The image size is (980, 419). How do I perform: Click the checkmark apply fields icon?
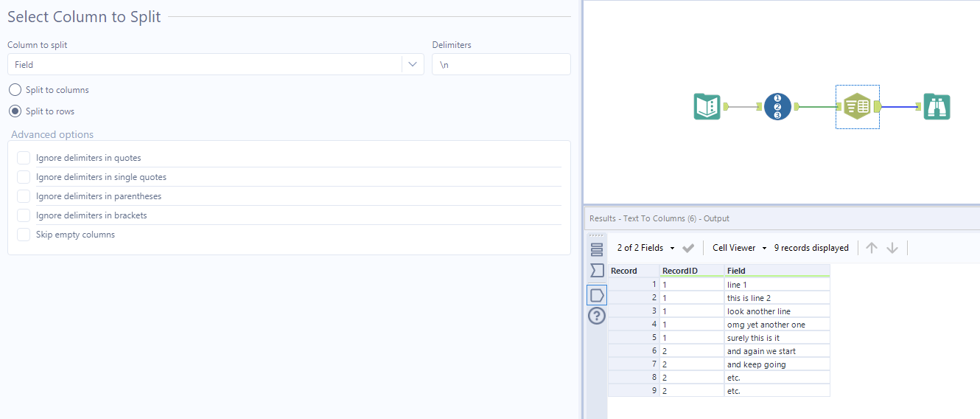tap(688, 248)
